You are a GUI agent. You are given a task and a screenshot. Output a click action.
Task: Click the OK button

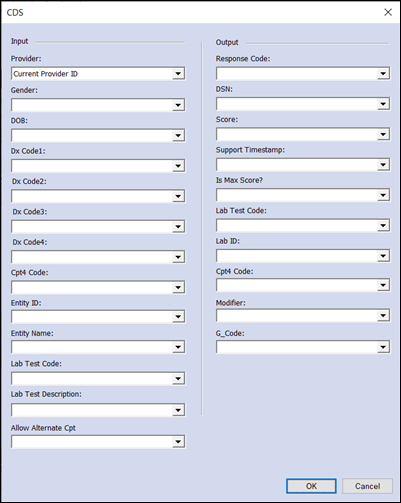[311, 486]
